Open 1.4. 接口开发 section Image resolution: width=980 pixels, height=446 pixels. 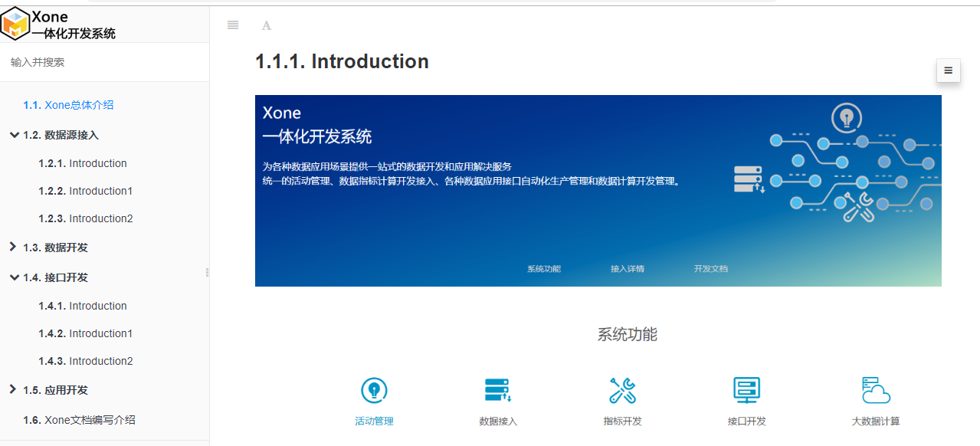point(55,277)
